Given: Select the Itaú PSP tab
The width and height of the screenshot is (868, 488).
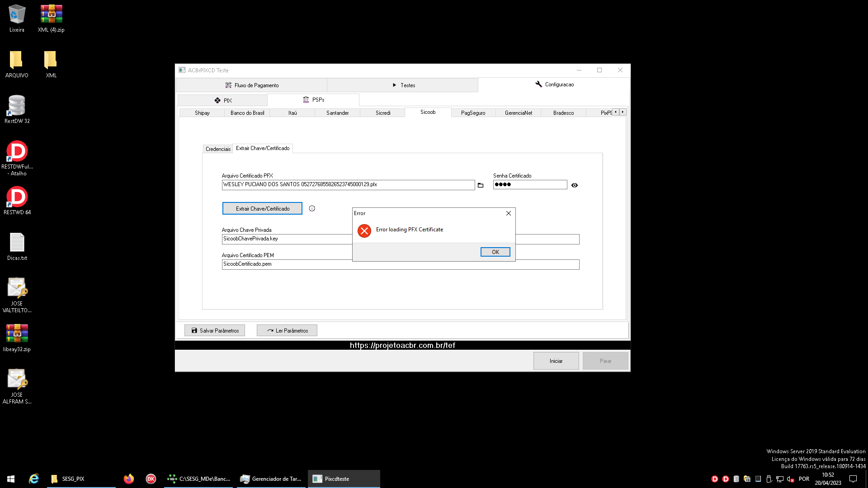Looking at the screenshot, I should click(x=292, y=113).
